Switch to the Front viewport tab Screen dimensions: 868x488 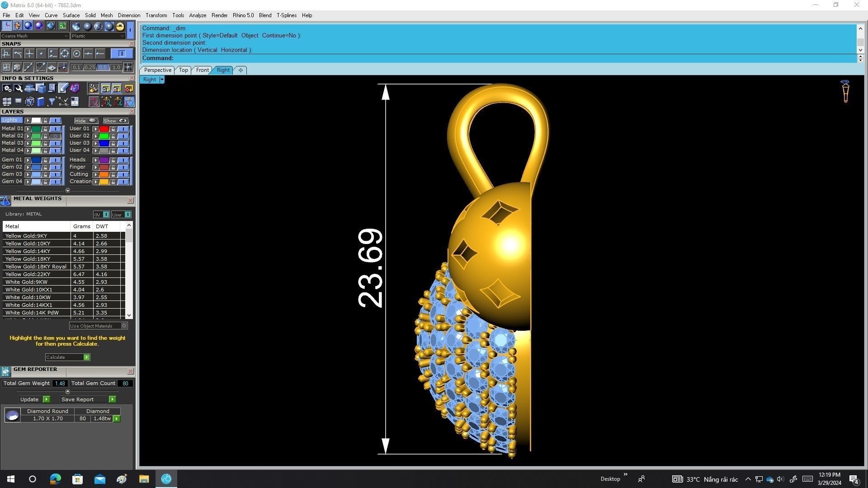pyautogui.click(x=202, y=70)
